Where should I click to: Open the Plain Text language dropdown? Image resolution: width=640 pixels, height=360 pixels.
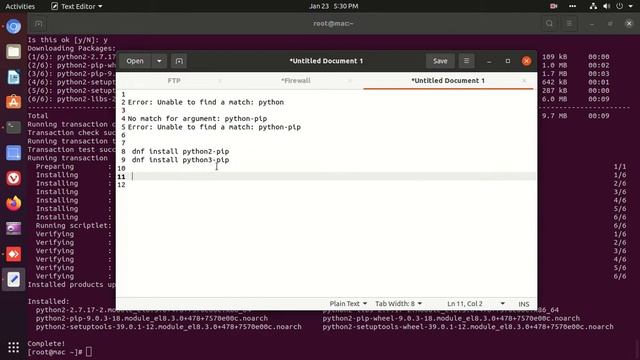pos(348,304)
